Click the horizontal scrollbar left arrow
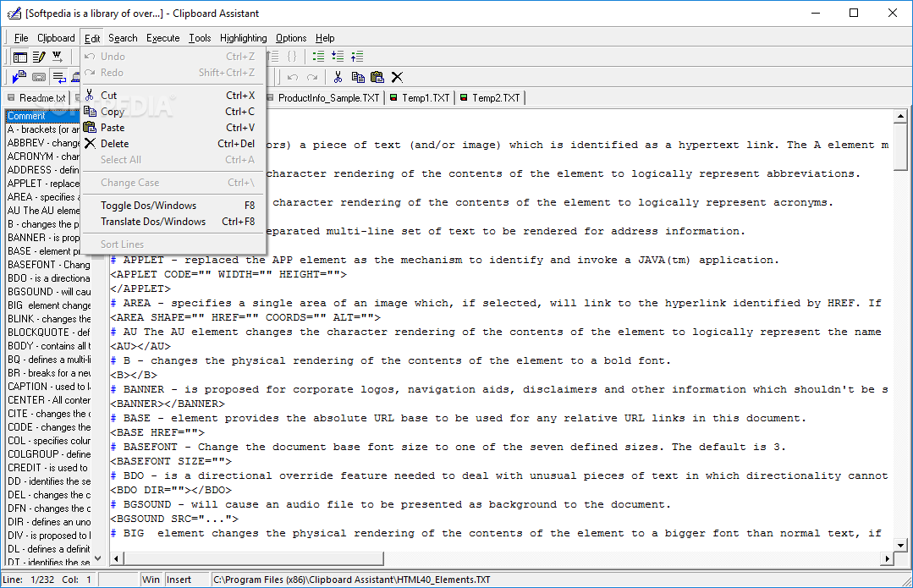 tap(117, 559)
